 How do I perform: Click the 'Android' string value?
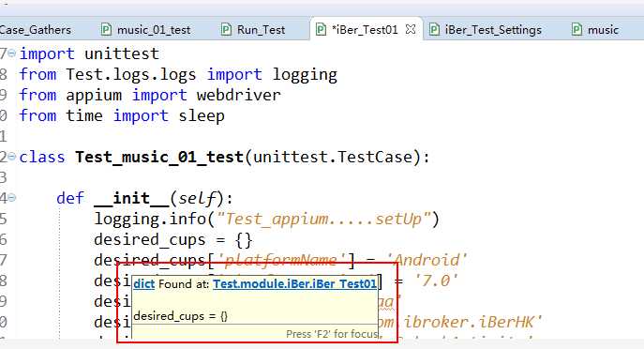[427, 260]
